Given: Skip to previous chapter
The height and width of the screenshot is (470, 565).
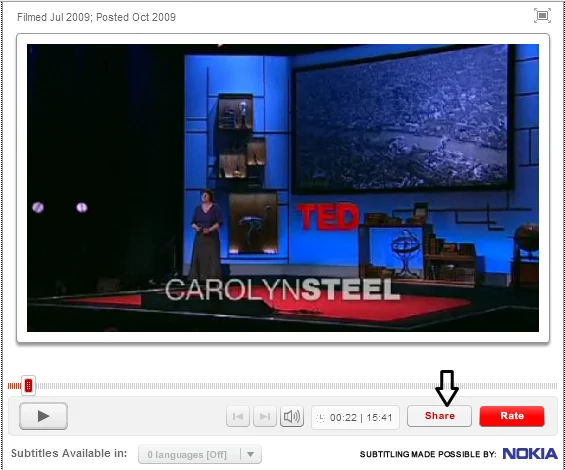Looking at the screenshot, I should pyautogui.click(x=238, y=417).
